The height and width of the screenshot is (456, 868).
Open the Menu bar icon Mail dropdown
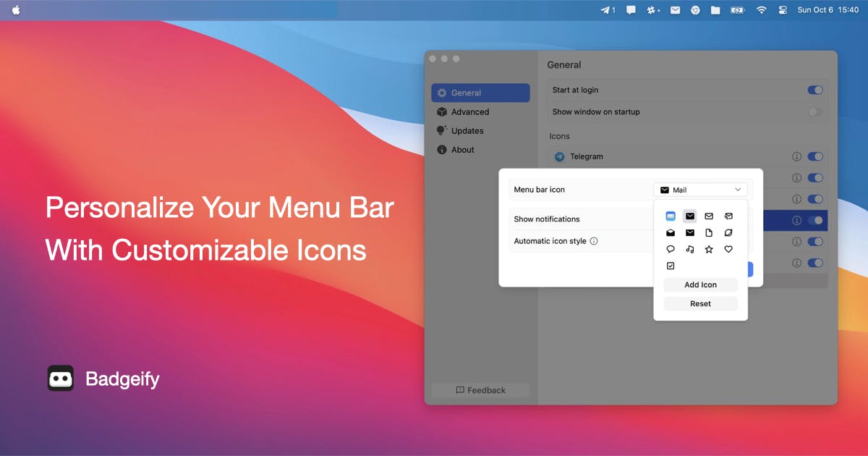pyautogui.click(x=701, y=190)
